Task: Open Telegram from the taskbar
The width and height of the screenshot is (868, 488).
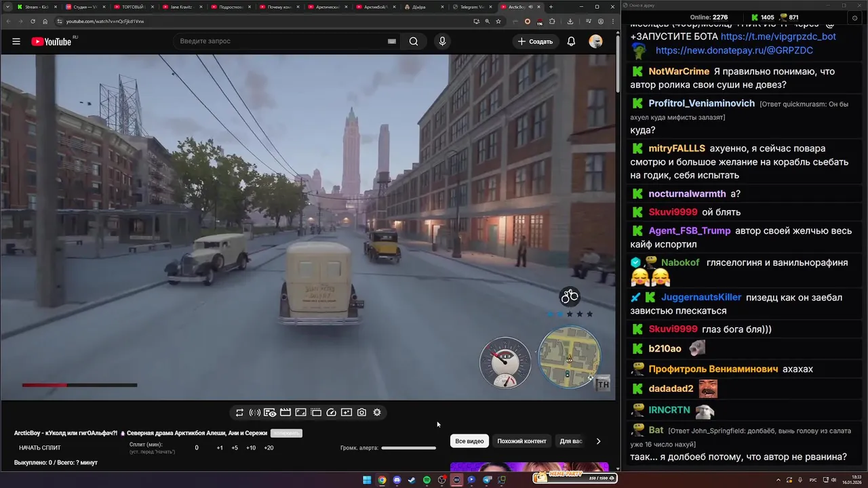Action: click(487, 480)
